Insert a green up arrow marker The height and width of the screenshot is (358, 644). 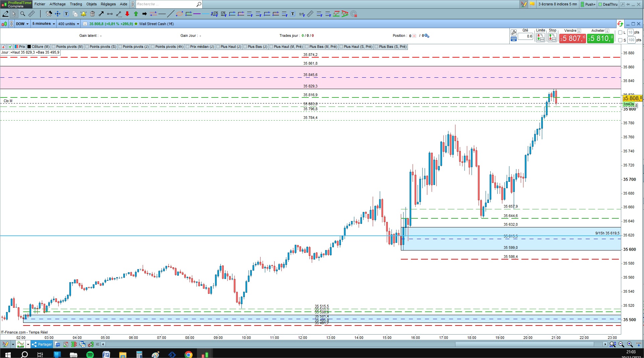136,14
